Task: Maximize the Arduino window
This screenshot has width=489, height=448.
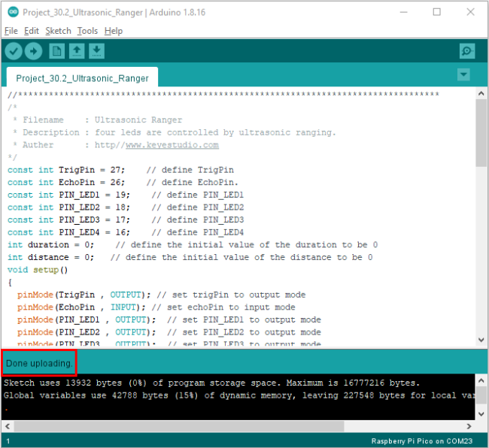Action: [437, 12]
